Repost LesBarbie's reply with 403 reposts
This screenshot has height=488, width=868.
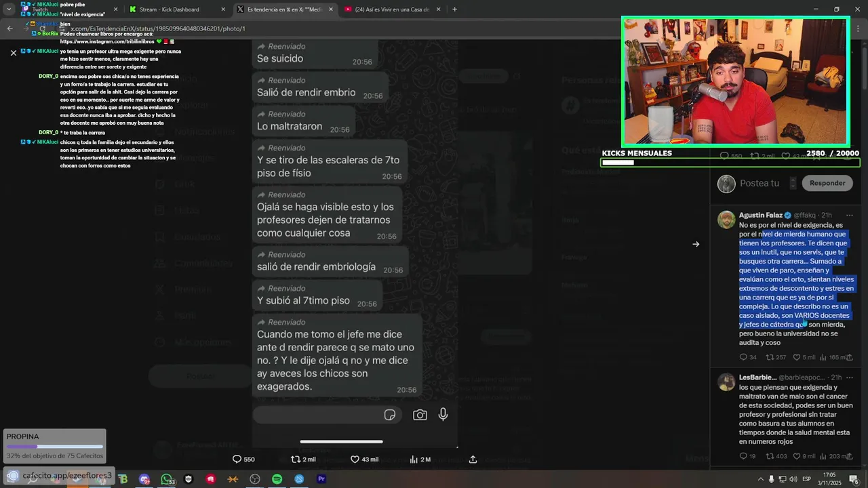coord(776,456)
